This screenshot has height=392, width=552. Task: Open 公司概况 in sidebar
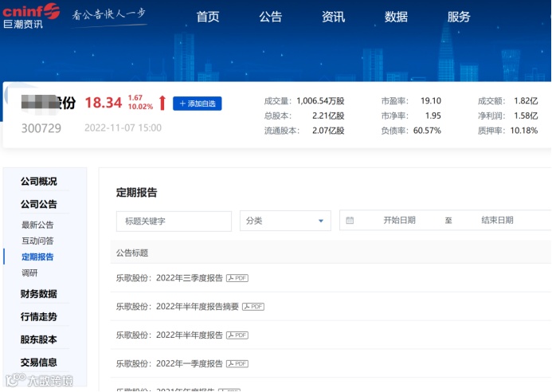click(x=39, y=182)
